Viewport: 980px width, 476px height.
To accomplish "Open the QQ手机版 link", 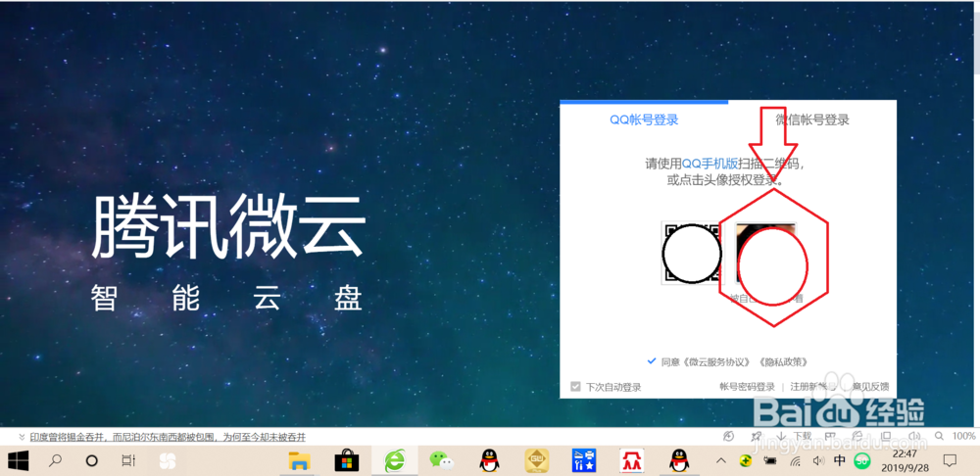I will coord(710,165).
